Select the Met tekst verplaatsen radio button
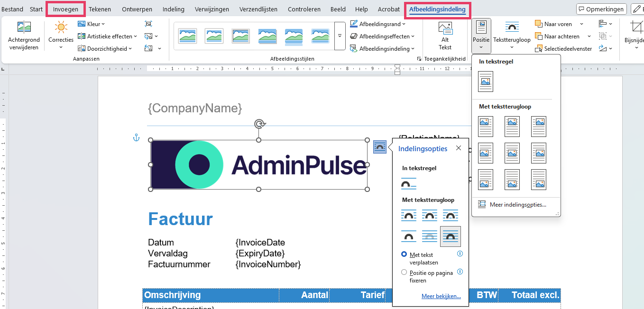The height and width of the screenshot is (309, 644). (404, 254)
